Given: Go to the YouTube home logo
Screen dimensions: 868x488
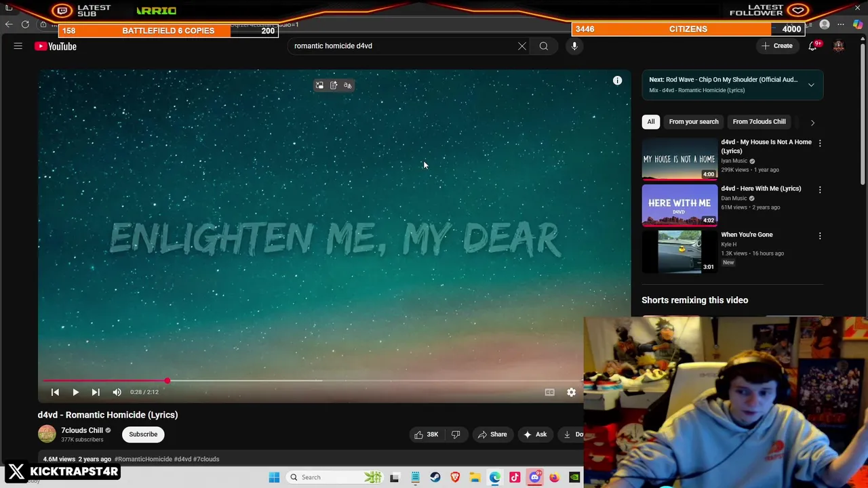Looking at the screenshot, I should 56,46.
